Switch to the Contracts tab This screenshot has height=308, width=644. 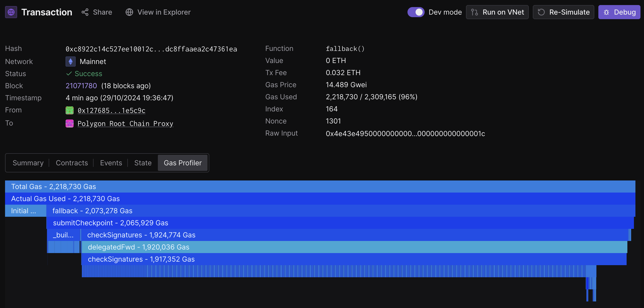(x=72, y=163)
